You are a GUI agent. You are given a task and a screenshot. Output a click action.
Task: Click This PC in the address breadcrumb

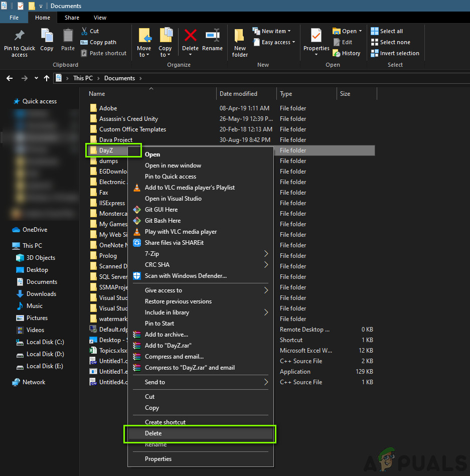tap(83, 78)
